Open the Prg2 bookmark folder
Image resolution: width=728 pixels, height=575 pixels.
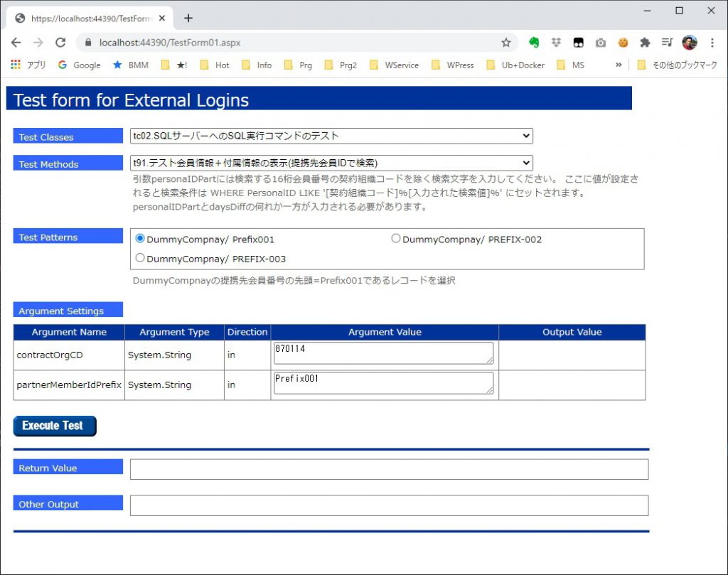[x=341, y=65]
